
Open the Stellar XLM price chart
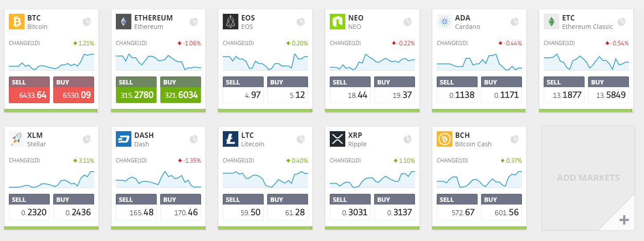51,179
